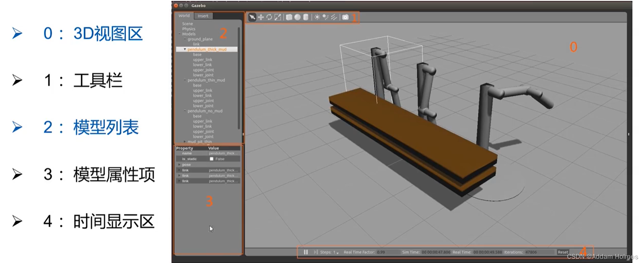Switch to the World tab

184,16
